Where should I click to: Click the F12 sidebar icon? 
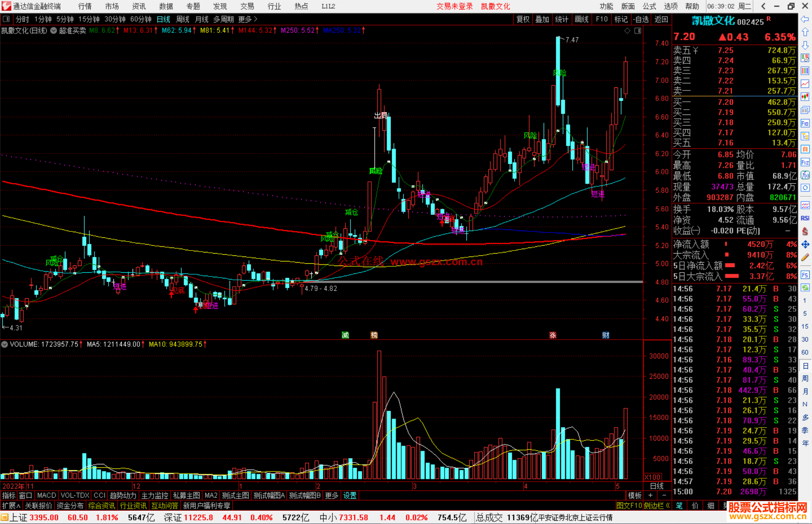point(805,162)
